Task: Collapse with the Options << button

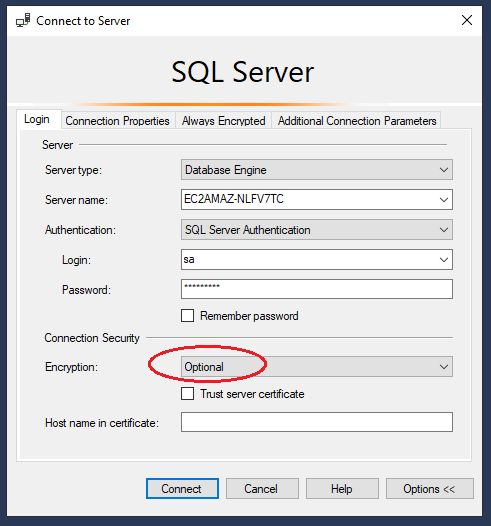Action: click(430, 488)
